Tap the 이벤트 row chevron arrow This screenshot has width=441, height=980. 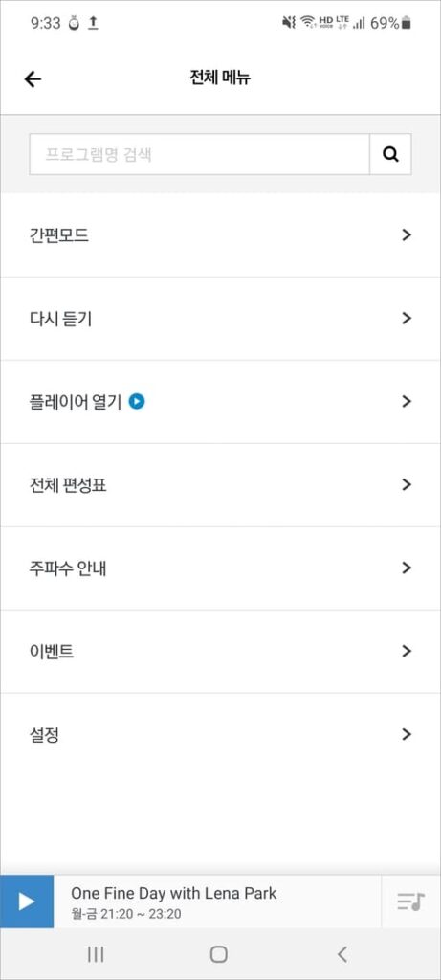click(x=407, y=651)
